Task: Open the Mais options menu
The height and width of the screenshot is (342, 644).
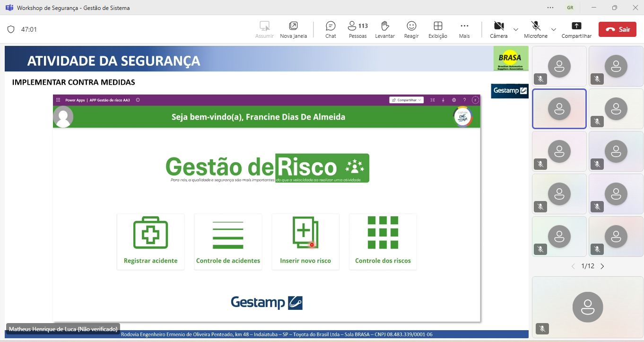Action: pos(464,29)
